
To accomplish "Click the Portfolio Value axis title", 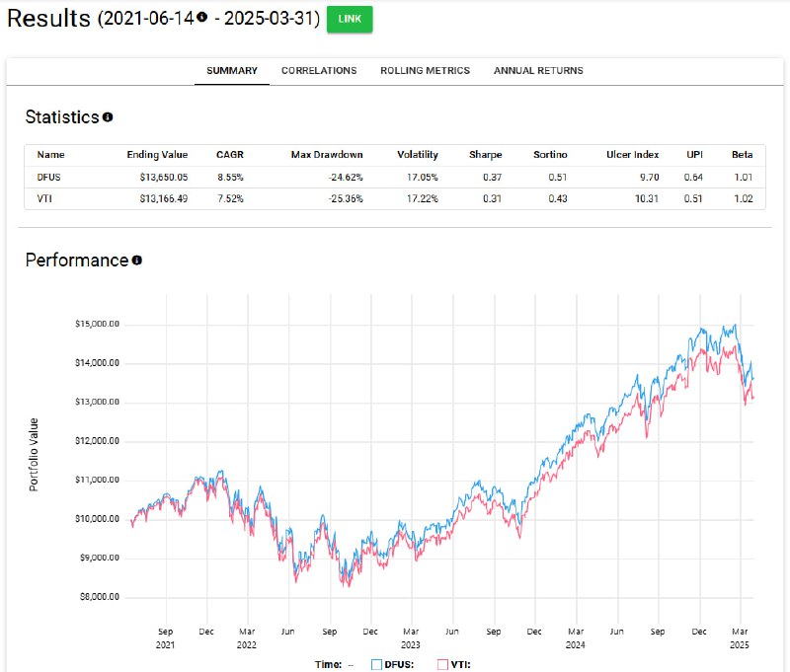I will (34, 455).
